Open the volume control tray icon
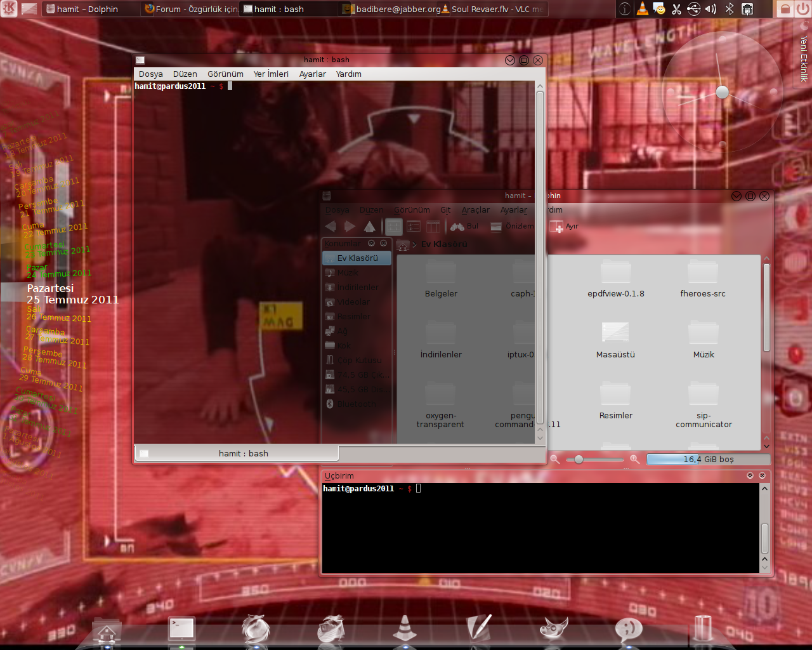Viewport: 812px width, 650px height. click(x=711, y=9)
